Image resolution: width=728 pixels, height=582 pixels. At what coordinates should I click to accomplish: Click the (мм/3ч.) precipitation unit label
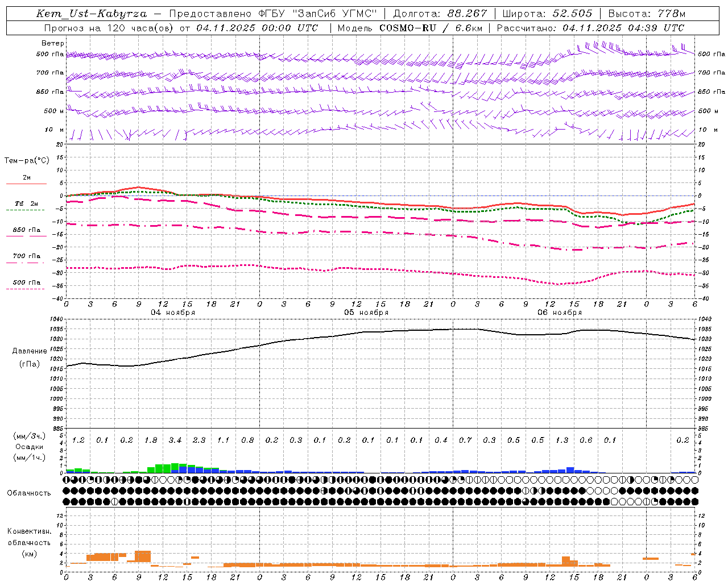(29, 436)
